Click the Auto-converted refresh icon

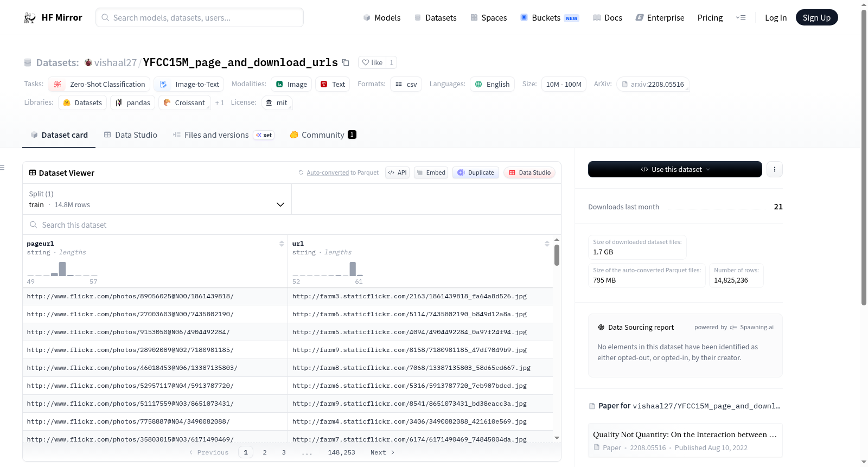click(301, 172)
